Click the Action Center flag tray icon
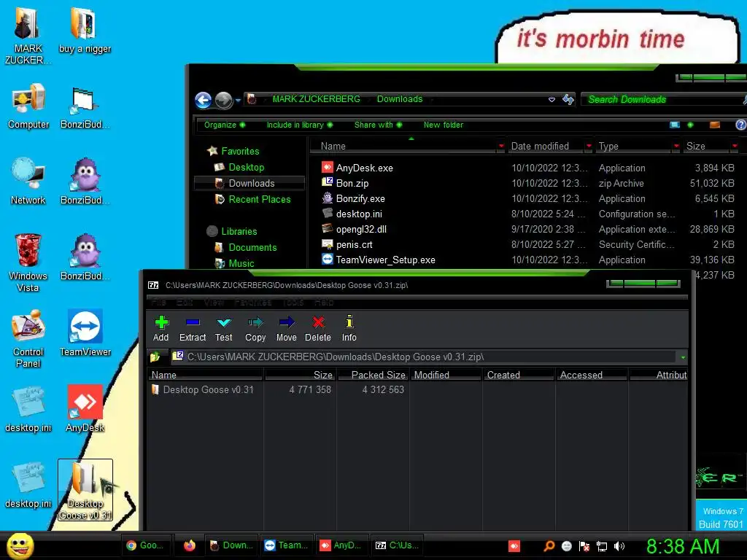The height and width of the screenshot is (560, 747). (584, 546)
